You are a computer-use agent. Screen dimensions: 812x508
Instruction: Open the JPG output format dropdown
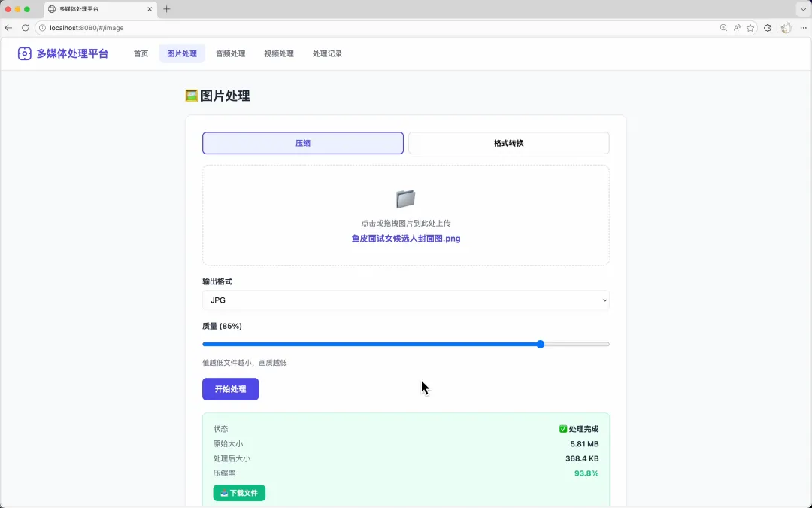[406, 300]
